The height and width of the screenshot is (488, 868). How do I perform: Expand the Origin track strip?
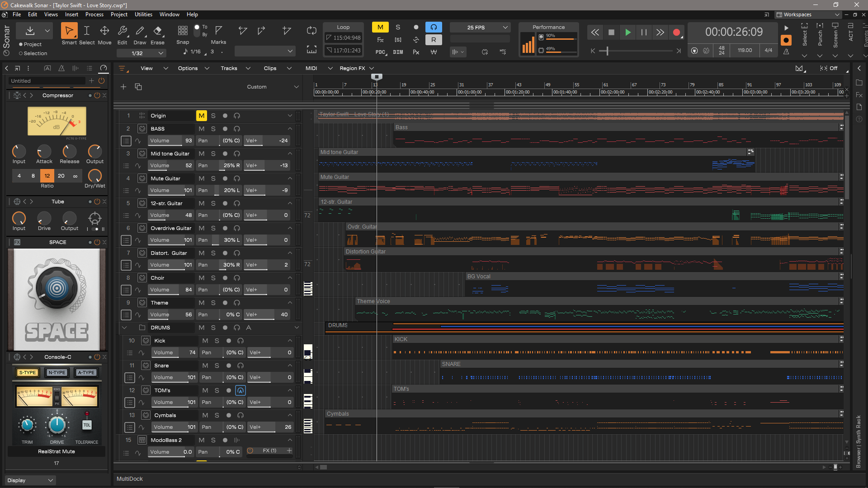[290, 116]
